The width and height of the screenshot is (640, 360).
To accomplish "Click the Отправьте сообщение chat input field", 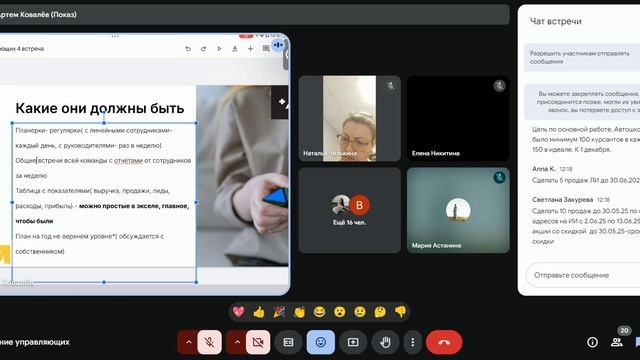I will pyautogui.click(x=583, y=275).
